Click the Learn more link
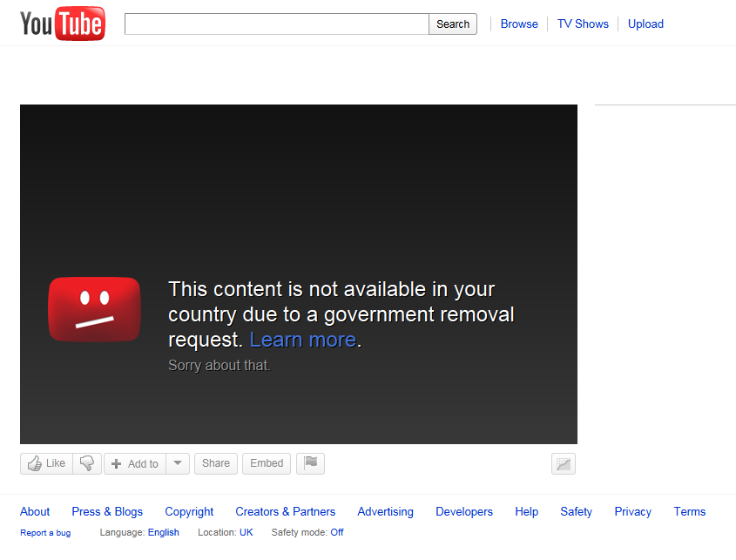 (303, 340)
